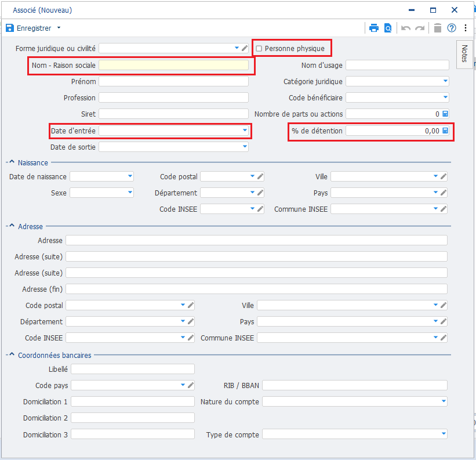Click the RIB / BBAN field
This screenshot has width=476, height=460.
coord(355,385)
